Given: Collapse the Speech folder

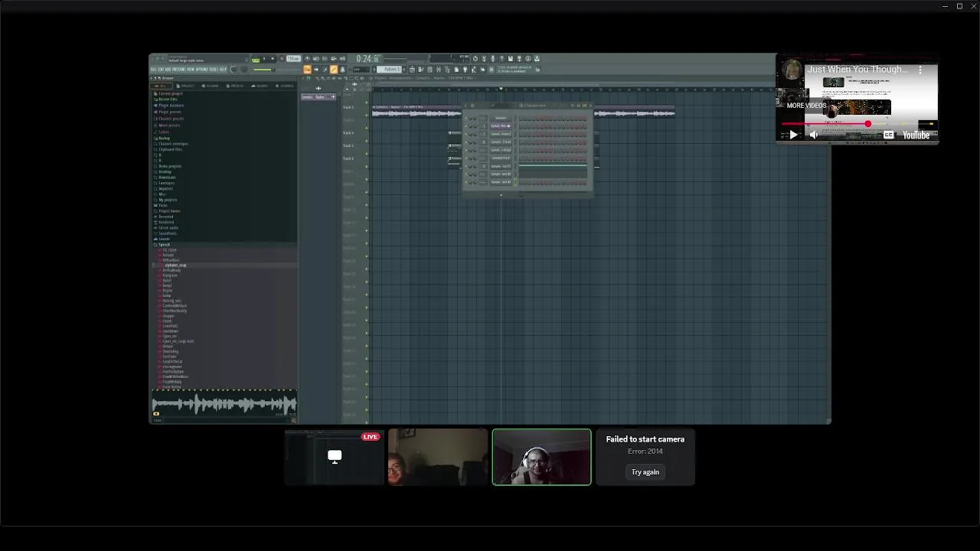Looking at the screenshot, I should pyautogui.click(x=163, y=245).
